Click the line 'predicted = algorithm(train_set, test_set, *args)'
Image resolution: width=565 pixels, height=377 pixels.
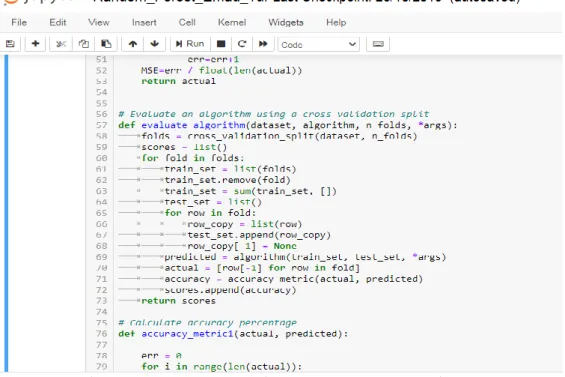pyautogui.click(x=305, y=257)
